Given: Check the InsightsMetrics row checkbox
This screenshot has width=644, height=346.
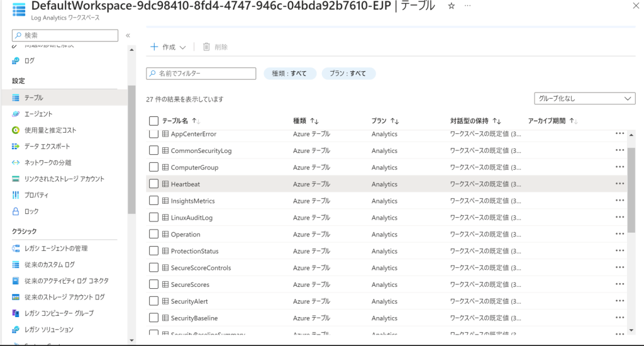Looking at the screenshot, I should tap(153, 201).
